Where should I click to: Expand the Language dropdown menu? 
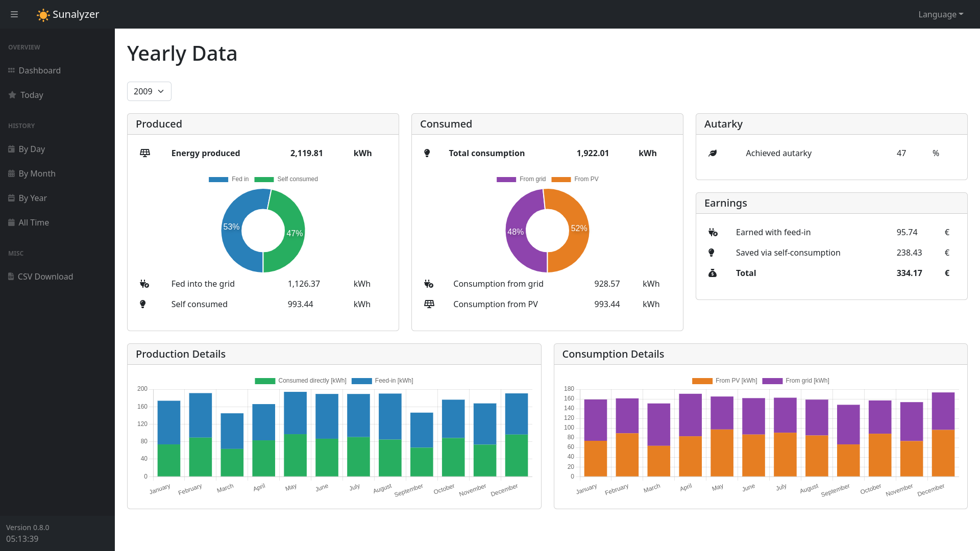coord(940,14)
